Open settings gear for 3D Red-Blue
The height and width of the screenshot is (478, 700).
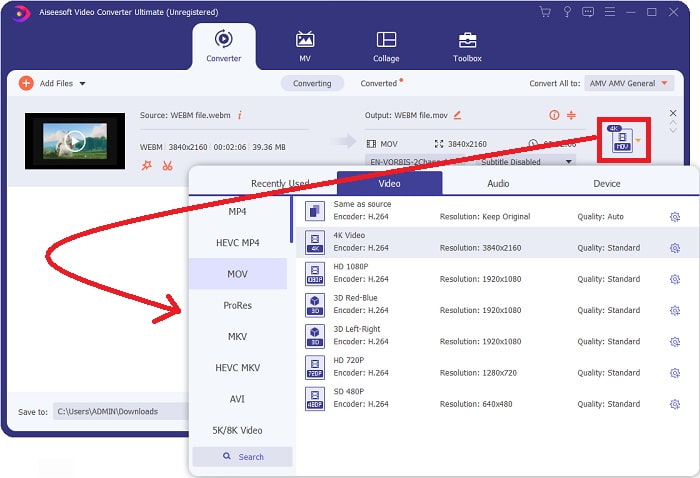(675, 311)
